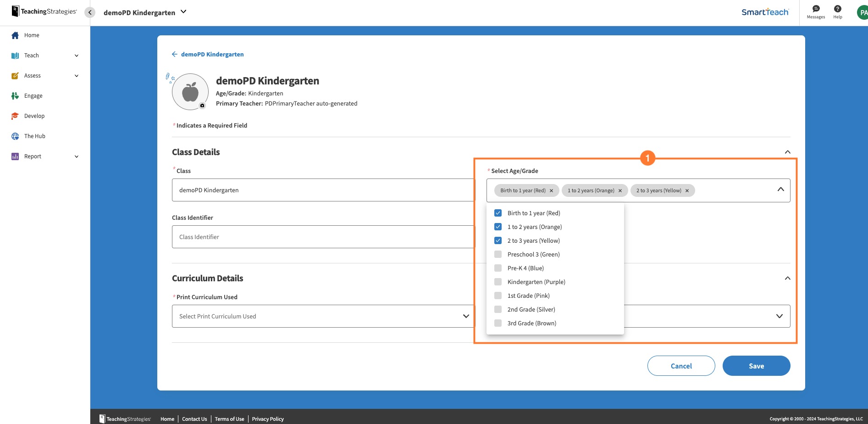This screenshot has width=868, height=424.
Task: Check the Kindergarten (Purple) checkbox
Action: [498, 282]
